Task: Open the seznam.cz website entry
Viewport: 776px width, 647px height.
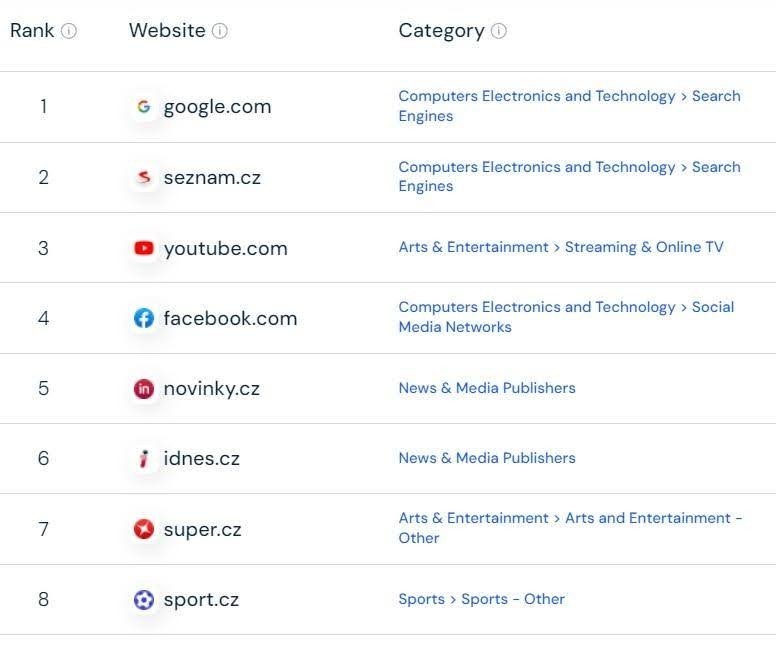Action: (x=212, y=177)
